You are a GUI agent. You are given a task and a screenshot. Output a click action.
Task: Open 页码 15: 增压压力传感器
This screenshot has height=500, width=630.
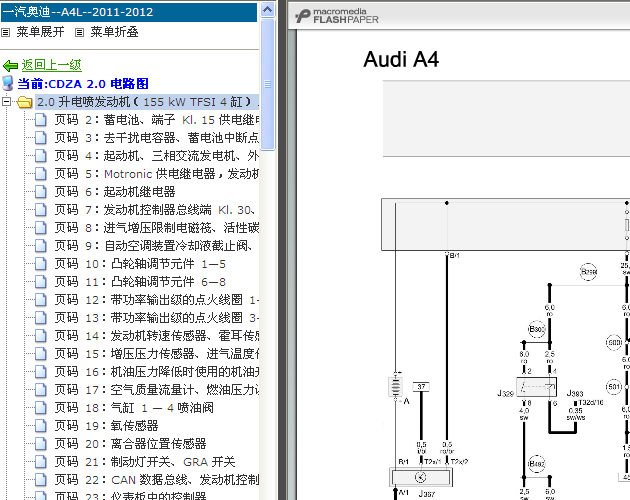point(157,354)
